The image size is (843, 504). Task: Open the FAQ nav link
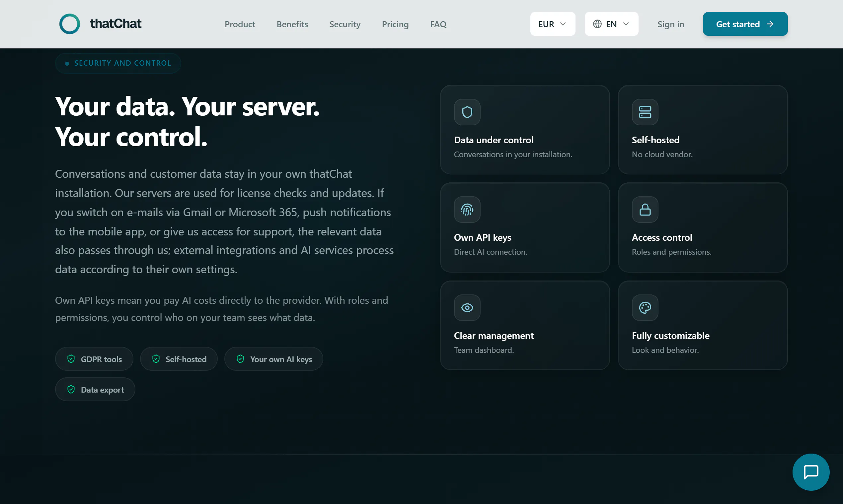[x=438, y=24]
